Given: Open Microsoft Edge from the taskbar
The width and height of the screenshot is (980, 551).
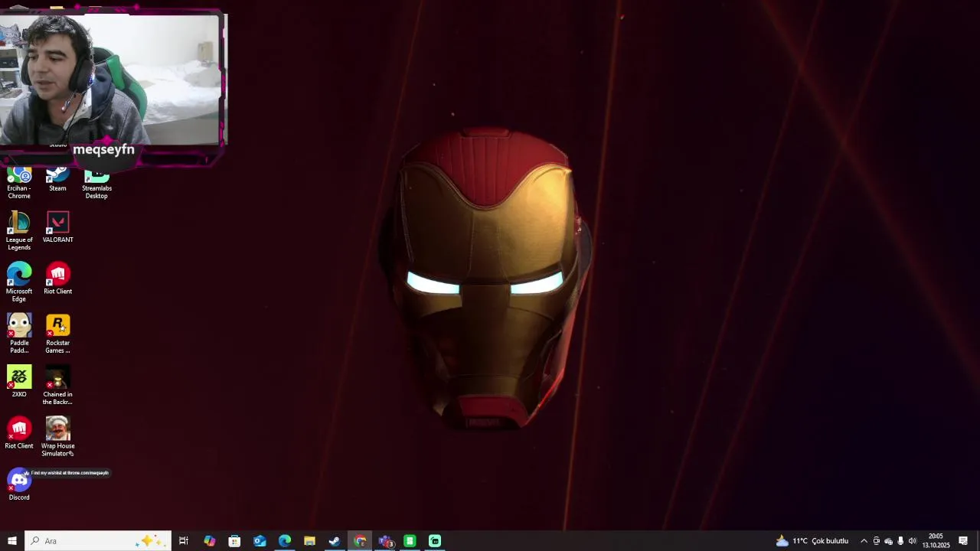Looking at the screenshot, I should (x=285, y=541).
